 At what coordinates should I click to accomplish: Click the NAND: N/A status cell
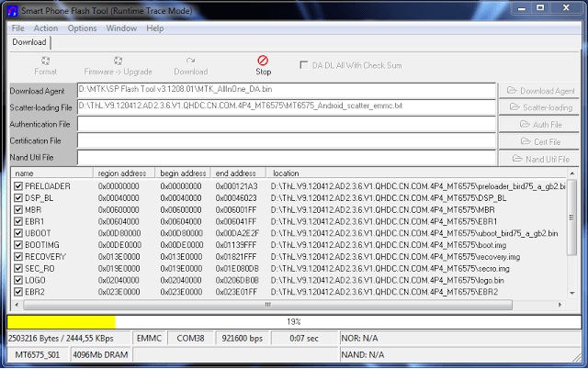(x=459, y=354)
